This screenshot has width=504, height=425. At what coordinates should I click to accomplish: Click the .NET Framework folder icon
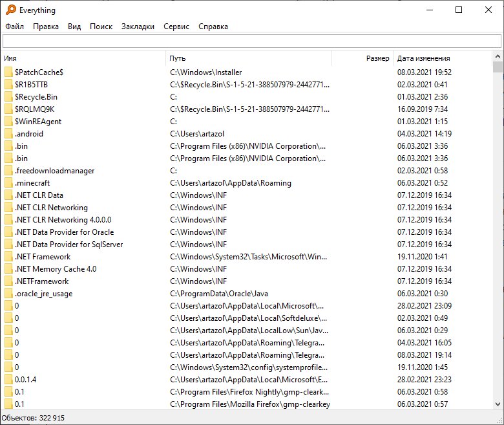pyautogui.click(x=8, y=256)
